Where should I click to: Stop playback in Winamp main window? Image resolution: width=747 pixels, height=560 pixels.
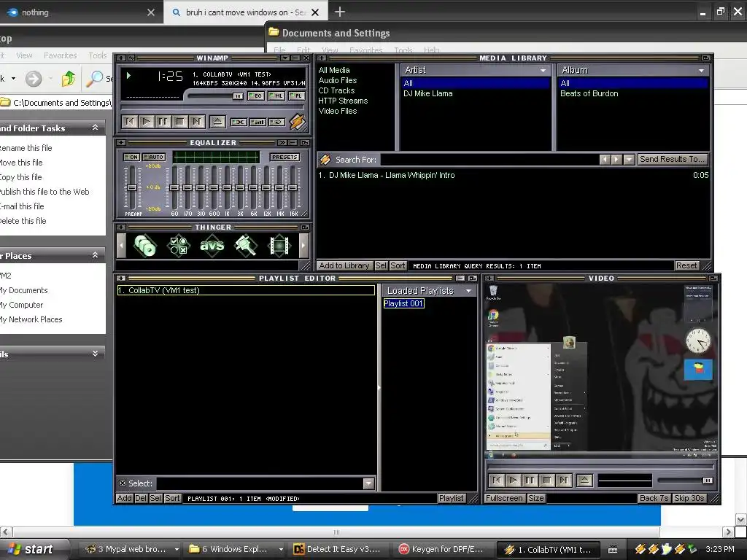(179, 122)
